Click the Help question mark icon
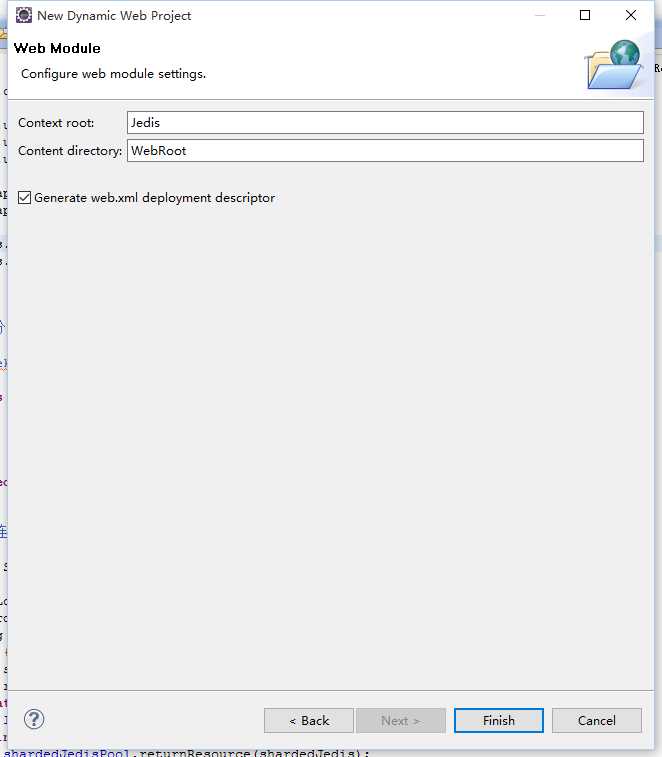This screenshot has height=757, width=662. (x=34, y=719)
